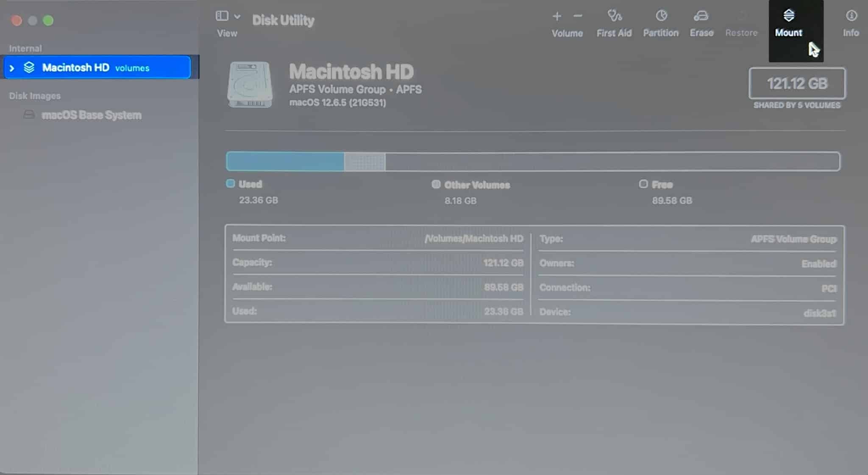868x475 pixels.
Task: Click the green zoom window button
Action: tap(48, 20)
